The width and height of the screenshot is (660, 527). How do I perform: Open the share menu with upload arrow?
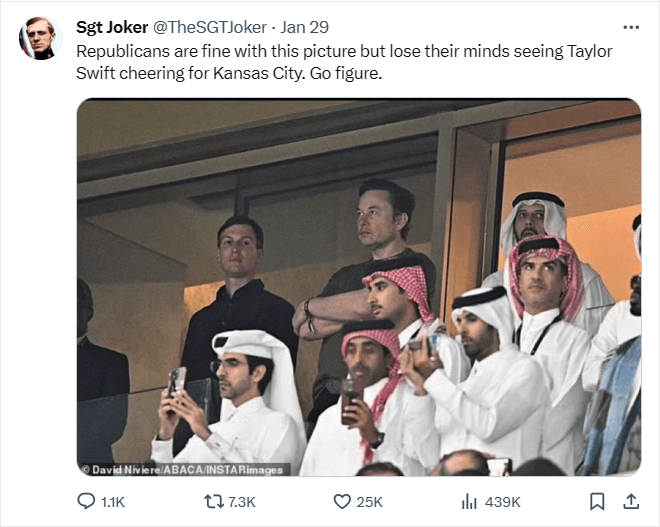(631, 501)
